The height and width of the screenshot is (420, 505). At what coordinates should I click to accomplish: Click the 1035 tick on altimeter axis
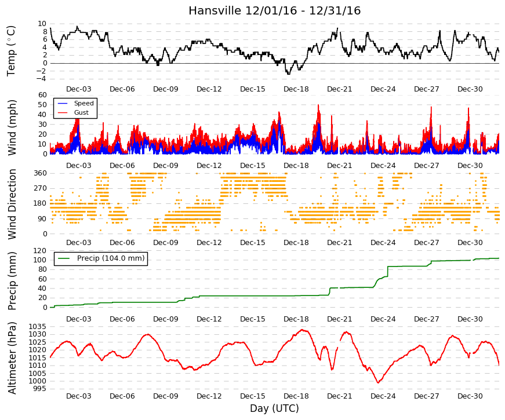37,327
